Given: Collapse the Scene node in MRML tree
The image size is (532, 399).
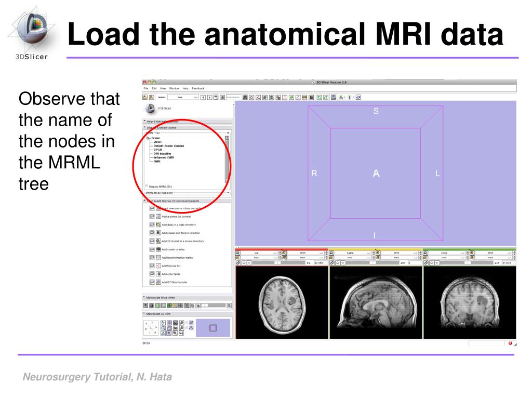Looking at the screenshot, I should (x=148, y=138).
